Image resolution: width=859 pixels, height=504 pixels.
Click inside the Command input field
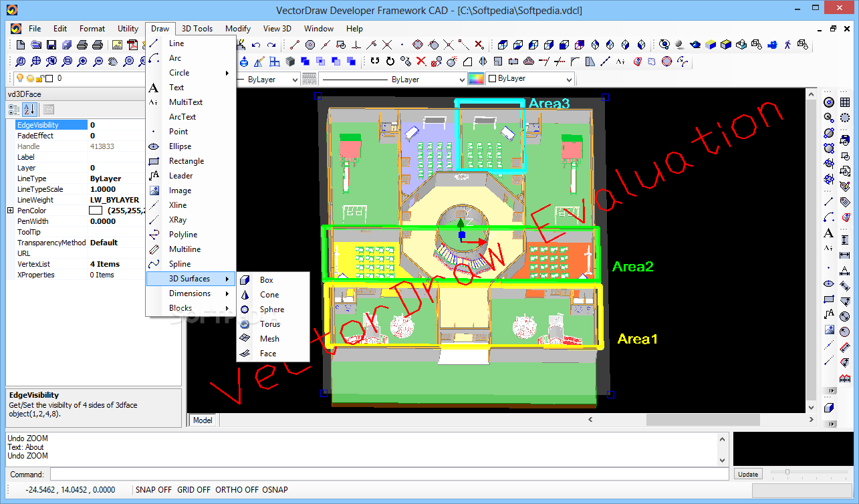[389, 474]
